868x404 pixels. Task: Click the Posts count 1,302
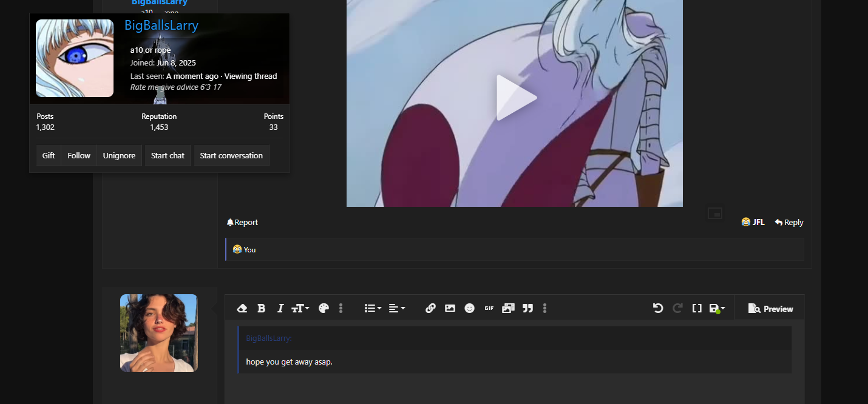[46, 127]
